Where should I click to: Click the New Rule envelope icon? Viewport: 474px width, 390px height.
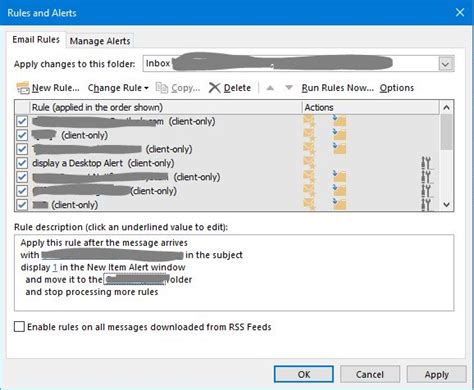click(23, 88)
